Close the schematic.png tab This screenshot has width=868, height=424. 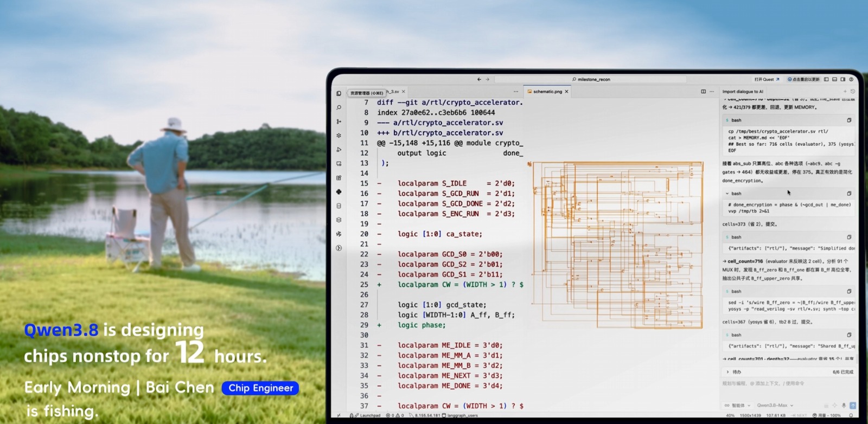(x=567, y=92)
